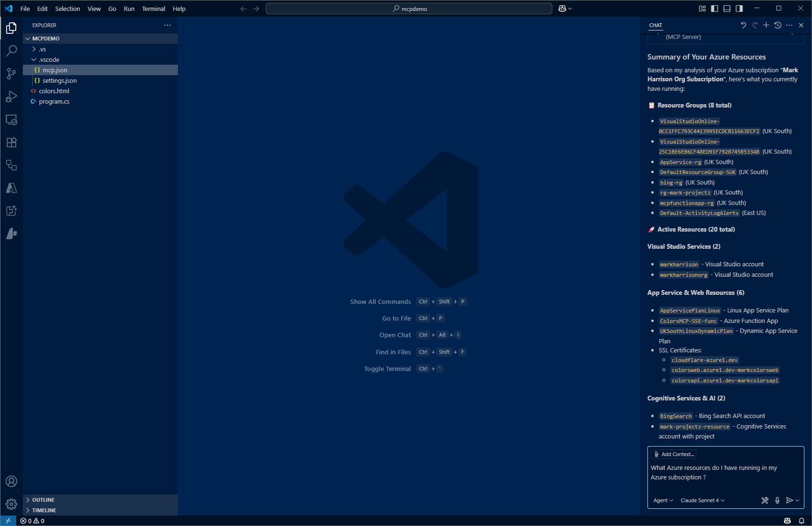Click the Add Context button
This screenshot has height=526, width=812.
coord(674,454)
